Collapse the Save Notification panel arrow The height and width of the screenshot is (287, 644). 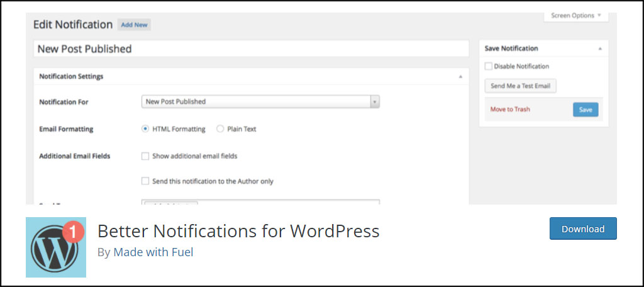pyautogui.click(x=600, y=48)
